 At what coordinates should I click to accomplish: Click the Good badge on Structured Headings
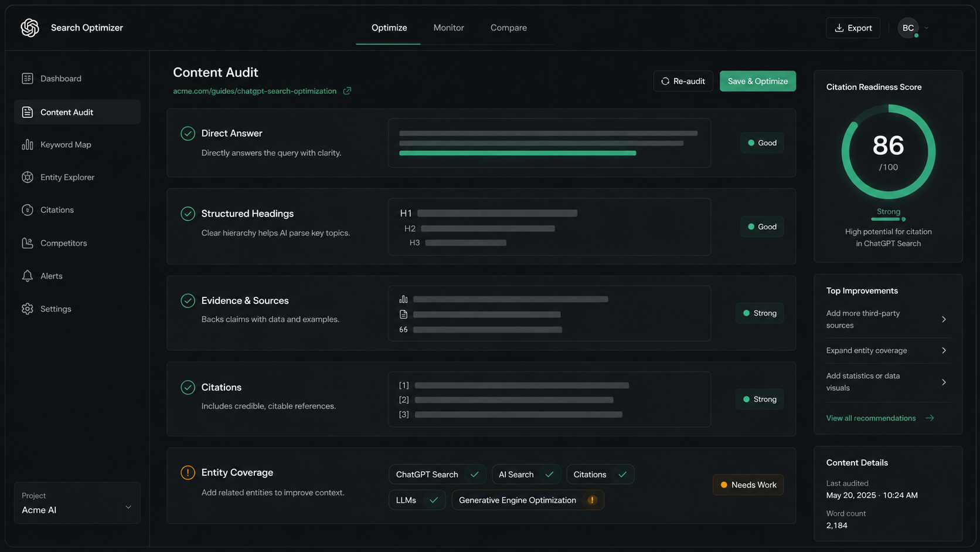[762, 226]
